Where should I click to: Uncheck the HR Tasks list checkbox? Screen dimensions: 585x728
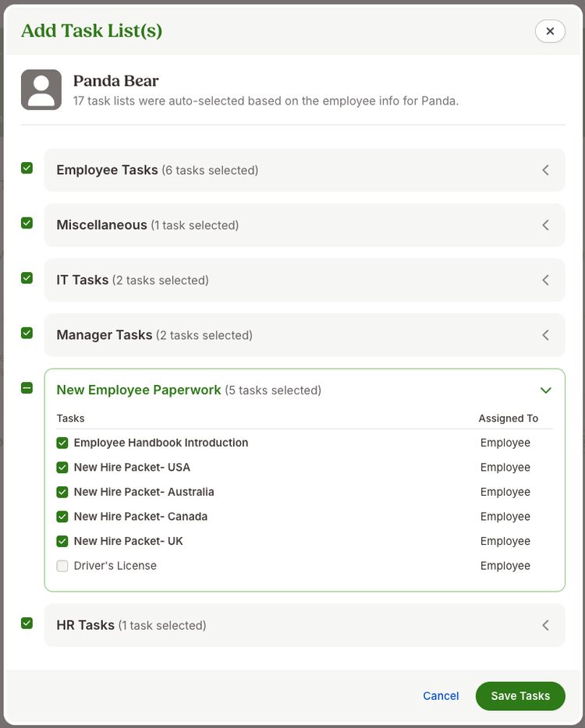[27, 623]
